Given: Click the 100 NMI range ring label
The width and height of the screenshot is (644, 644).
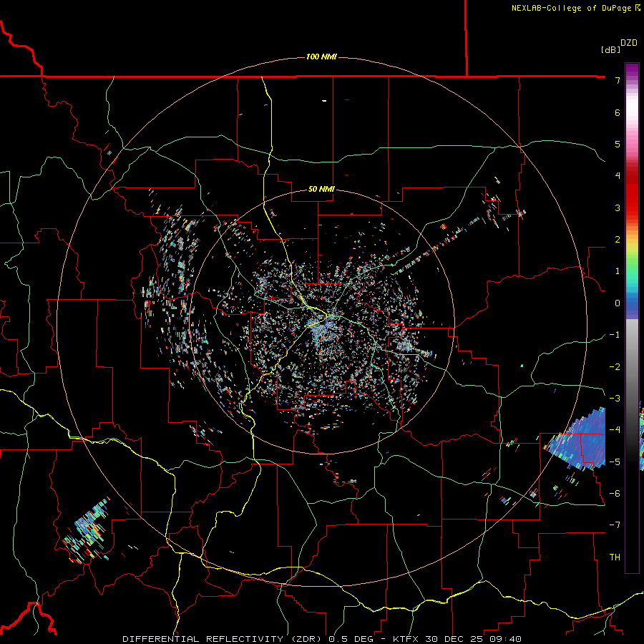Looking at the screenshot, I should click(321, 57).
